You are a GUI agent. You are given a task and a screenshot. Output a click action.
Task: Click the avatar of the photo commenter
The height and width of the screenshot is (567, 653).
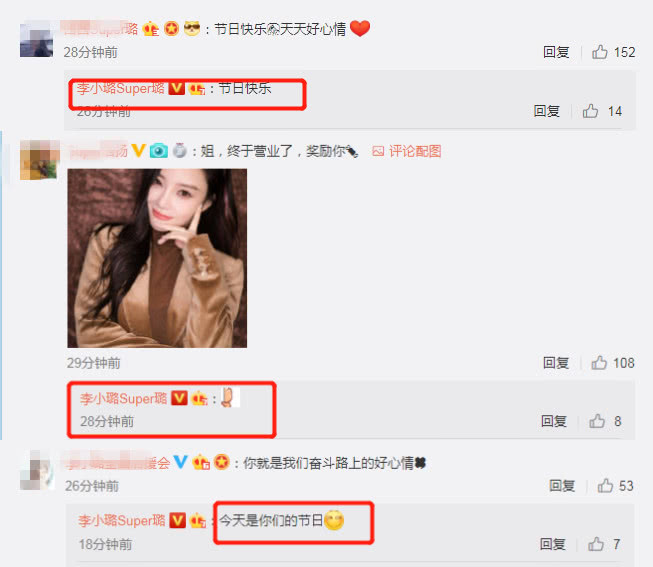[40, 160]
